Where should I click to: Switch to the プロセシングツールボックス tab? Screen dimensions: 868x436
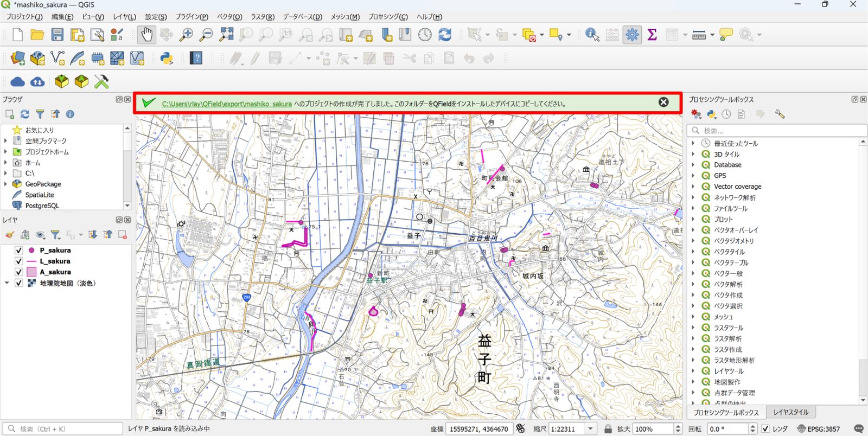(726, 413)
